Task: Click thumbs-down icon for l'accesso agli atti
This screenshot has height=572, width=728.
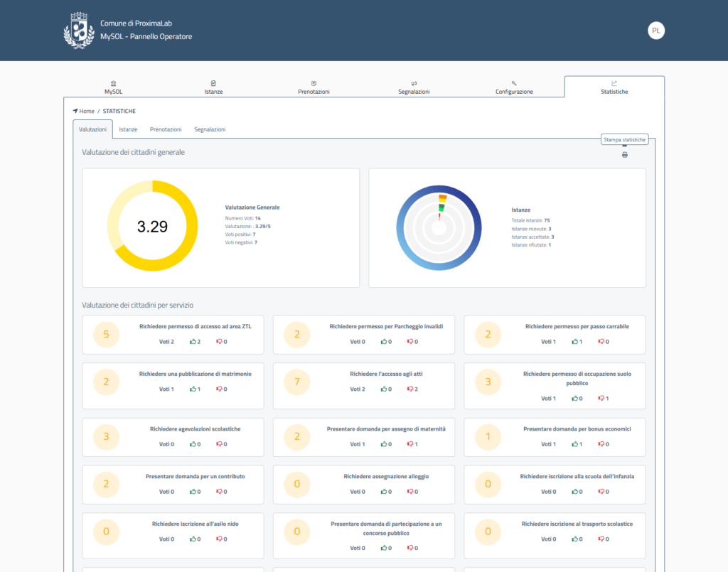Action: [x=410, y=389]
